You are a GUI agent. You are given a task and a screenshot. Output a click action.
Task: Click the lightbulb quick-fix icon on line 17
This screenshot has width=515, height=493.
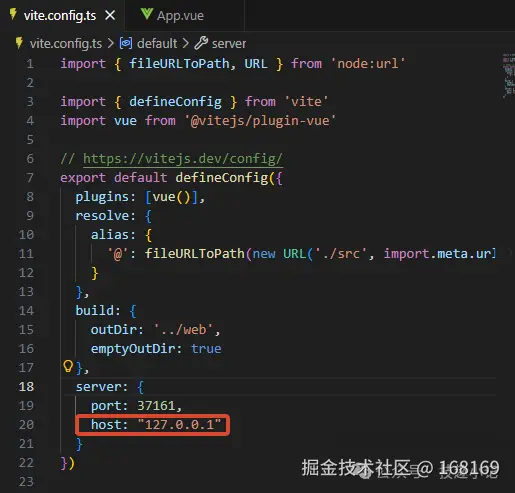[x=68, y=366]
